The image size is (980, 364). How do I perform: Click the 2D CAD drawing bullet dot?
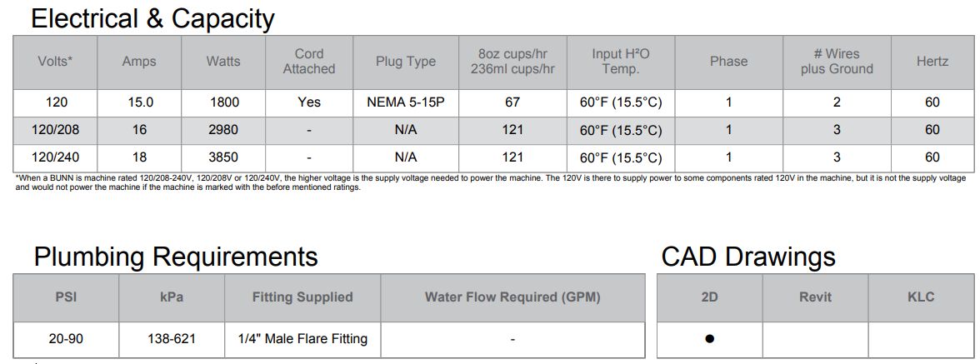pos(709,339)
